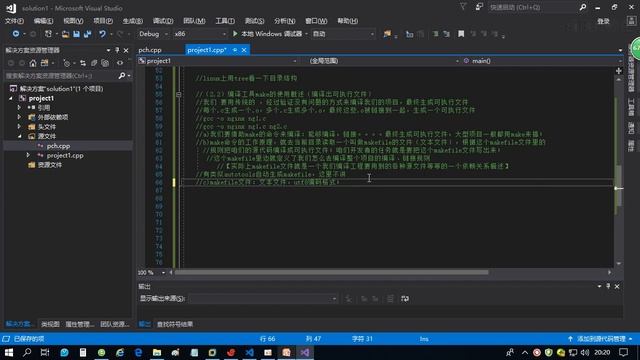
Task: Expand the 引用 references node
Action: (x=19, y=108)
